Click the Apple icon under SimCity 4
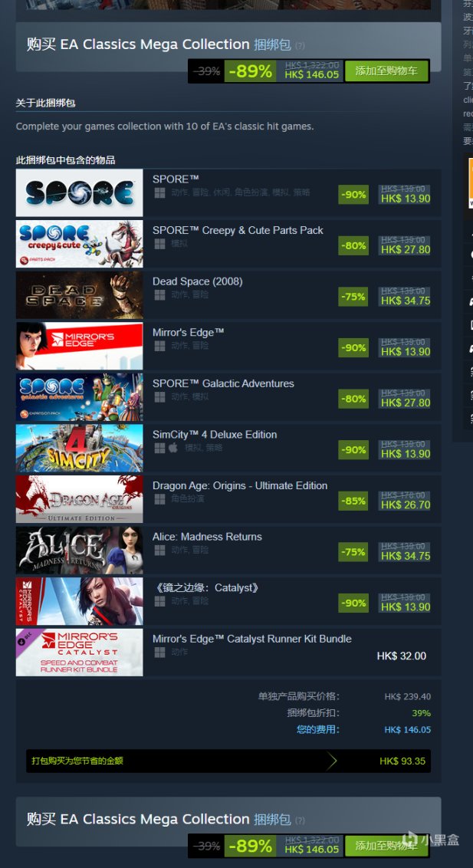The image size is (473, 868). click(173, 448)
